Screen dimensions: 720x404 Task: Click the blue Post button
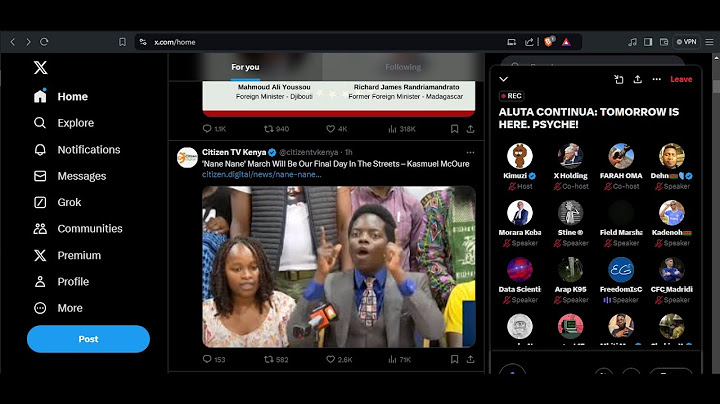coord(88,339)
